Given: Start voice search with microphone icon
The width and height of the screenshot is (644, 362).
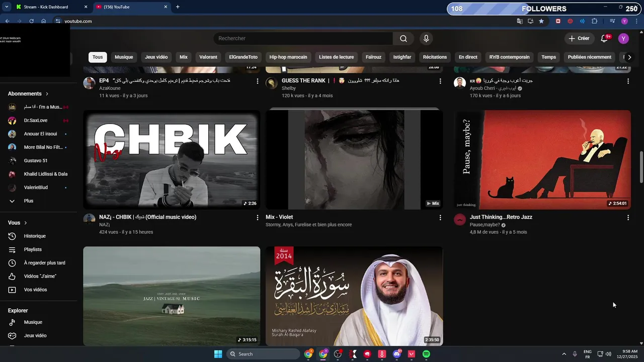Looking at the screenshot, I should tap(426, 39).
